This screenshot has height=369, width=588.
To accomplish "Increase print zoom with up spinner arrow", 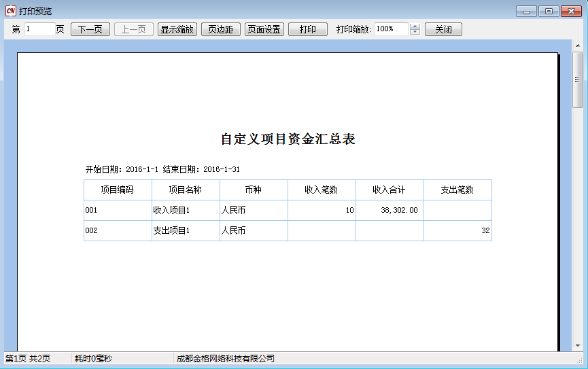I will tap(415, 27).
